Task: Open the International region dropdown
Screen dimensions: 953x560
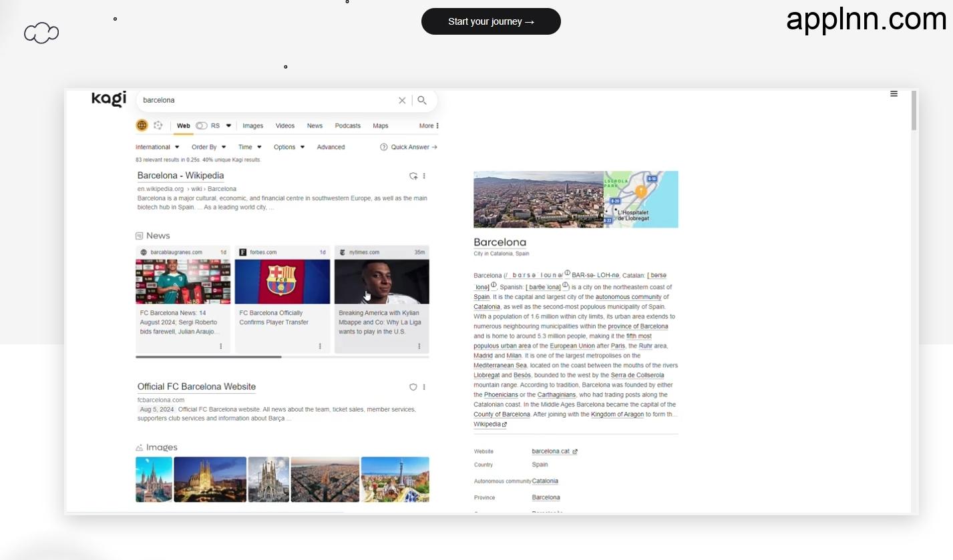Action: [x=158, y=147]
